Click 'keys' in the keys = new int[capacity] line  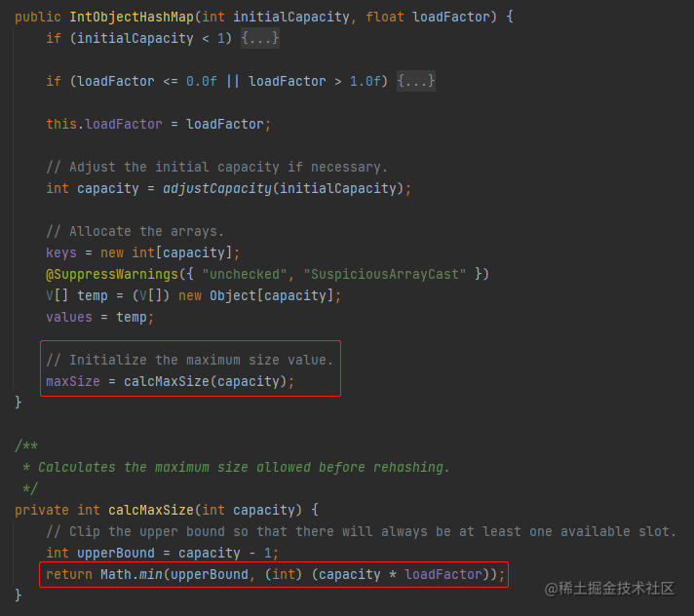click(x=61, y=252)
